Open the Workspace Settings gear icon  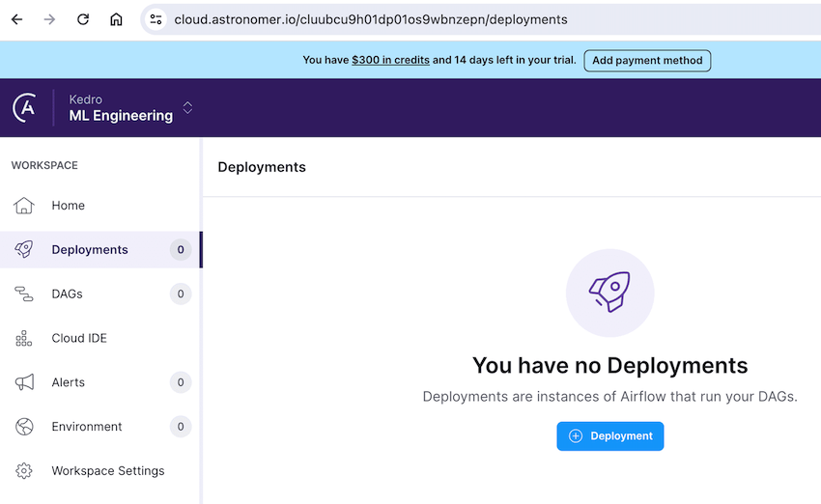[x=24, y=471]
